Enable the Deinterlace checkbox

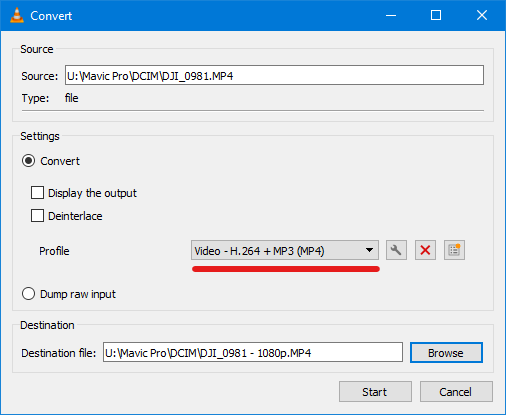pos(37,216)
